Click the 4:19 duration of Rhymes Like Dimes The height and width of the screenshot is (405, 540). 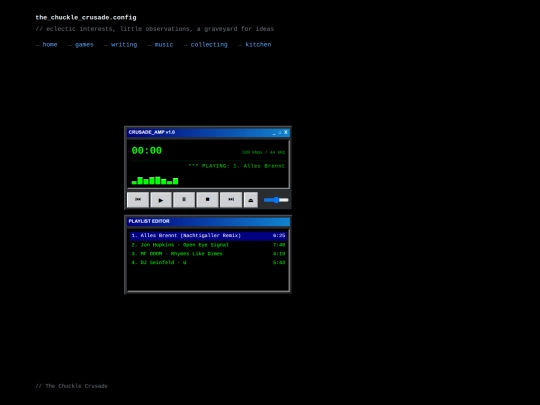(279, 254)
